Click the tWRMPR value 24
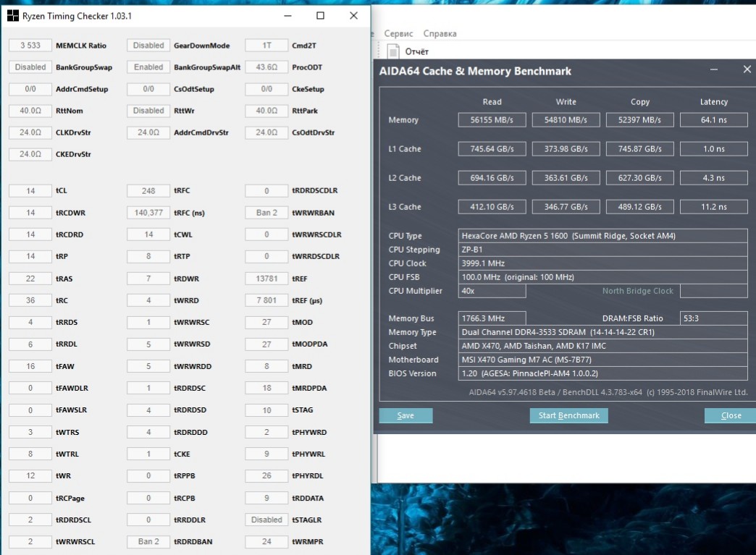This screenshot has width=756, height=555. (266, 541)
